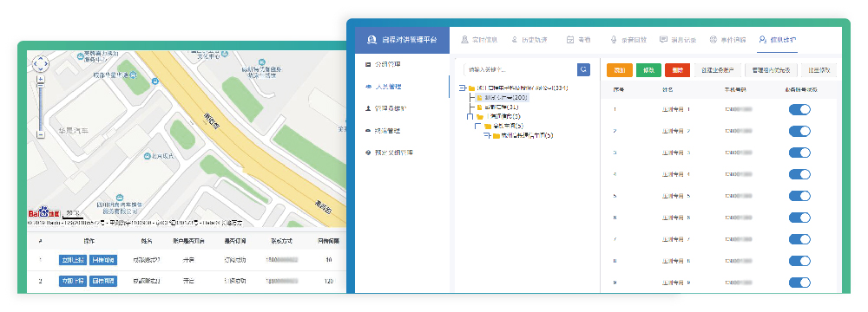Click the microphone icon in the top navigation
Image resolution: width=868 pixels, height=312 pixels.
(614, 40)
